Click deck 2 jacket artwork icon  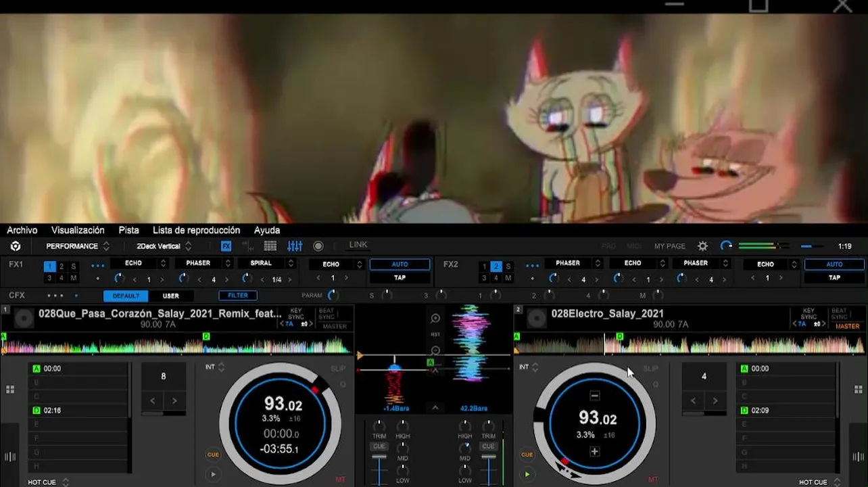click(x=537, y=318)
